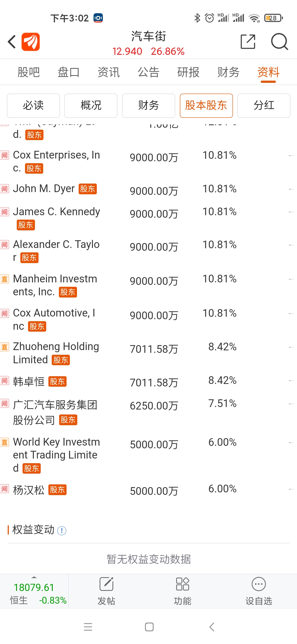The image size is (297, 644).
Task: Switch to the 财务 top tab
Action: [x=228, y=72]
